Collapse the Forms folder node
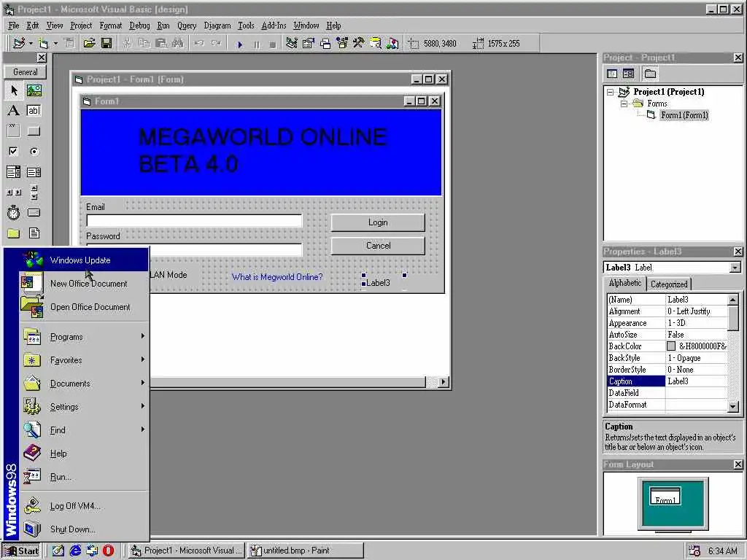Screen dimensions: 747x560 (x=624, y=104)
